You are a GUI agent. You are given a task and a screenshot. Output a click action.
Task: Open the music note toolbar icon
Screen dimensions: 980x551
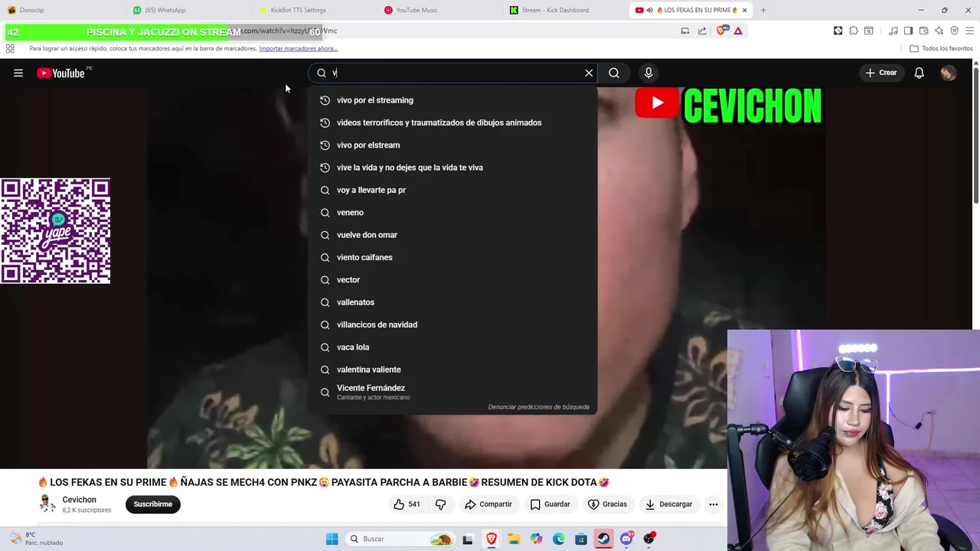(x=893, y=31)
